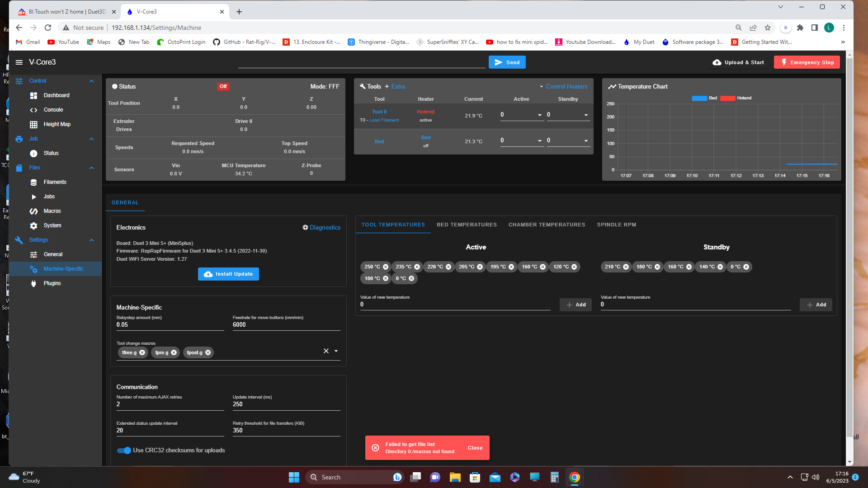This screenshot has height=488, width=868.
Task: Toggle the Bed series in temperature chart
Action: (x=705, y=98)
